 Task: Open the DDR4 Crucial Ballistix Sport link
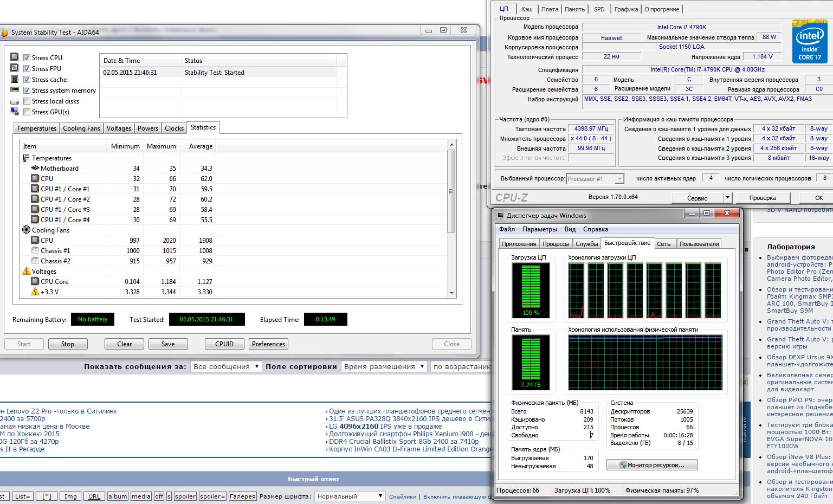tap(404, 441)
